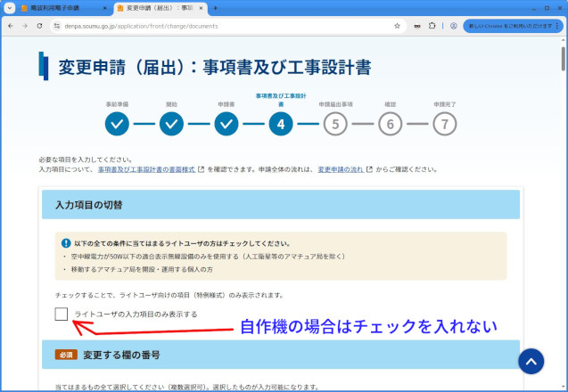The width and height of the screenshot is (568, 392).
Task: Switch to the 電波利用電子申請 tab
Action: [61, 8]
